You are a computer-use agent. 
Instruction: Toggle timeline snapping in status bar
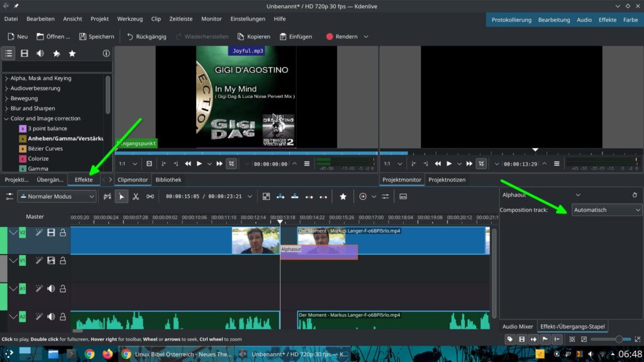point(557,339)
